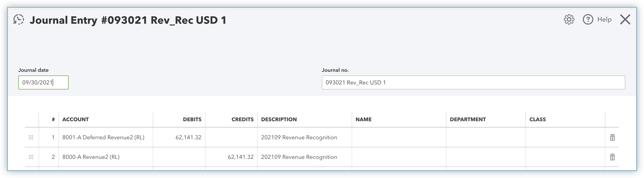Click the Journal no. input field
The height and width of the screenshot is (178, 644).
coord(473,82)
